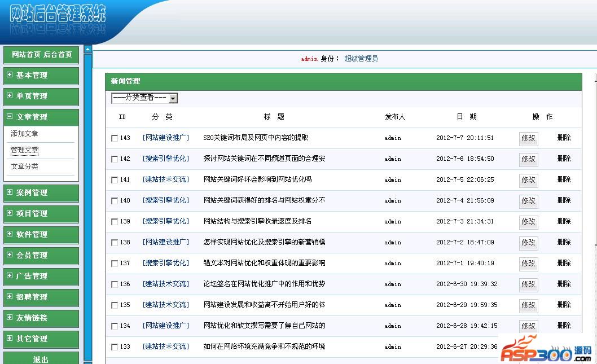Viewport: 597px width, 364px height.
Task: Expand the 基本管理 plus icon
Action: (10, 74)
